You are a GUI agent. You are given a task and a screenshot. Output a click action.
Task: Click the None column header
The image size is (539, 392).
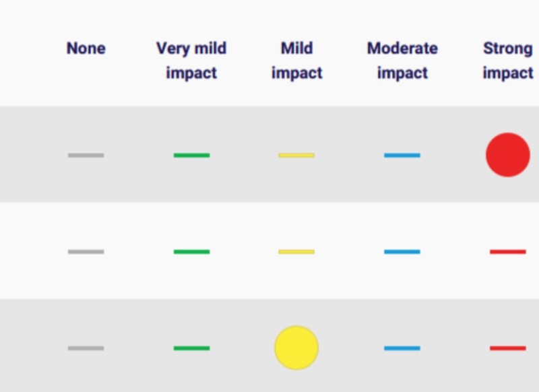click(86, 48)
